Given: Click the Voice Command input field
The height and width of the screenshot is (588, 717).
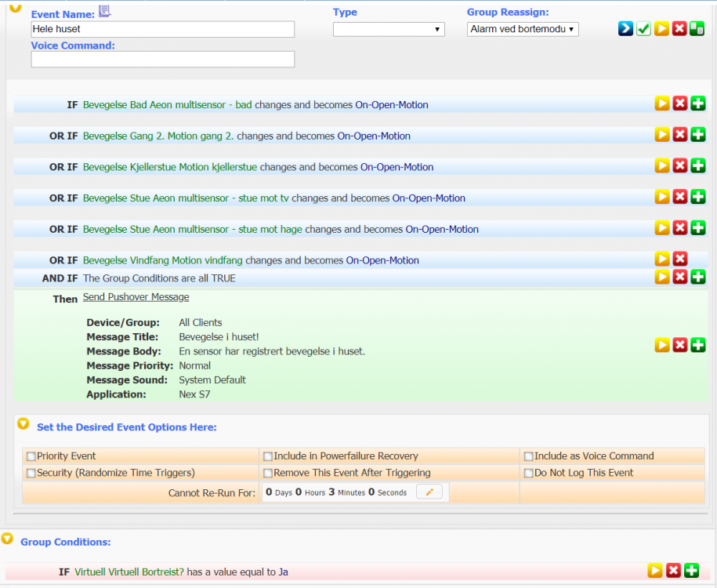Looking at the screenshot, I should 163,60.
